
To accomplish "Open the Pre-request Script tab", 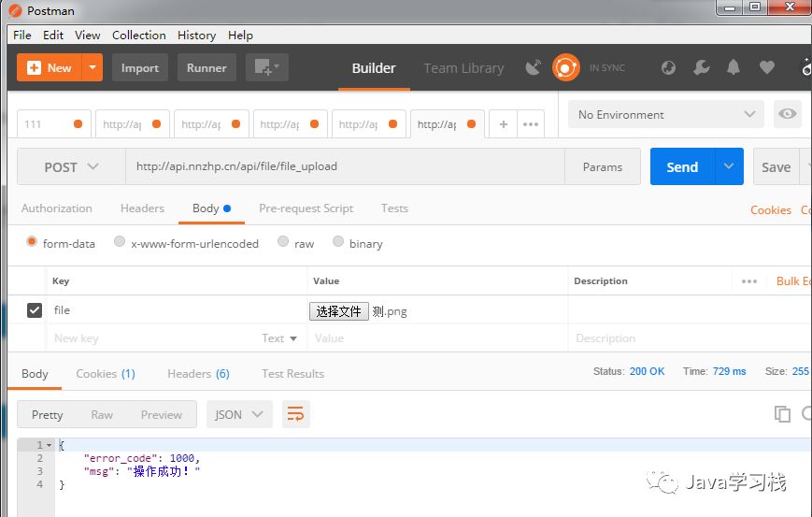I will tap(306, 208).
